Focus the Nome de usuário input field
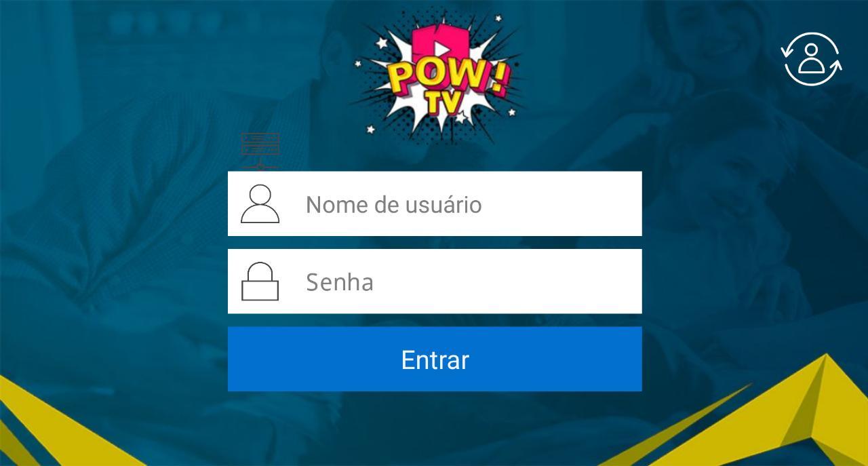This screenshot has width=868, height=466. (x=435, y=203)
